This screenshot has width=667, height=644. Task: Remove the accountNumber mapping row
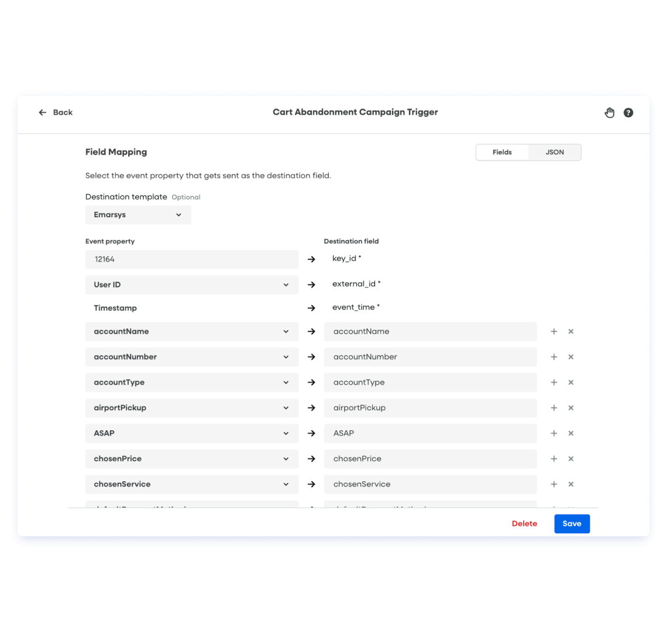[571, 357]
